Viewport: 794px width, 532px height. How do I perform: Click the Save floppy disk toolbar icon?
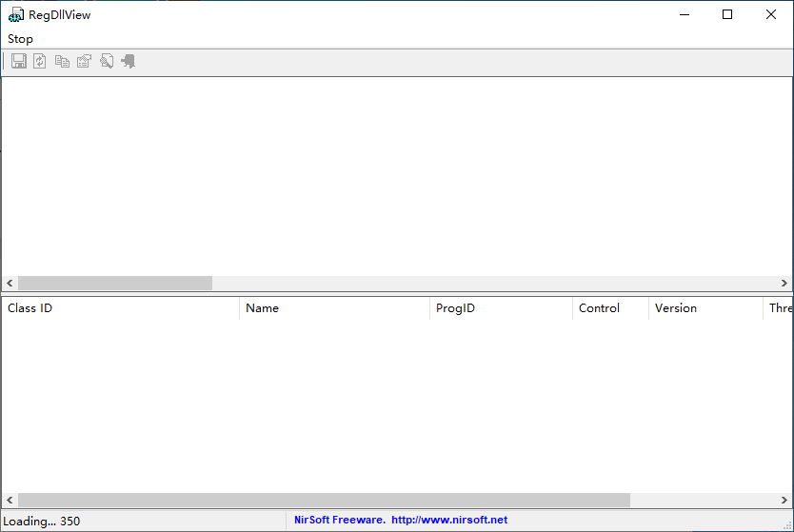tap(19, 62)
